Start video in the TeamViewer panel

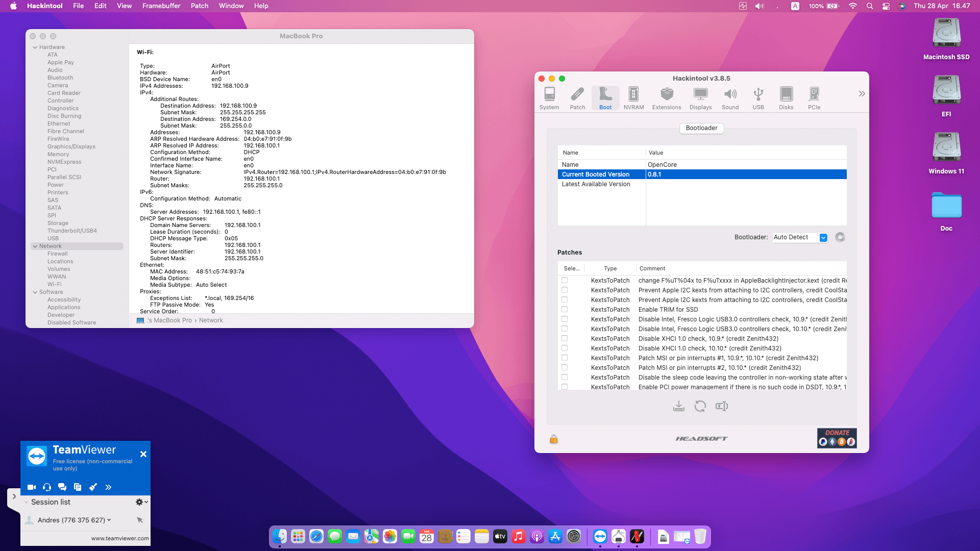[x=32, y=487]
